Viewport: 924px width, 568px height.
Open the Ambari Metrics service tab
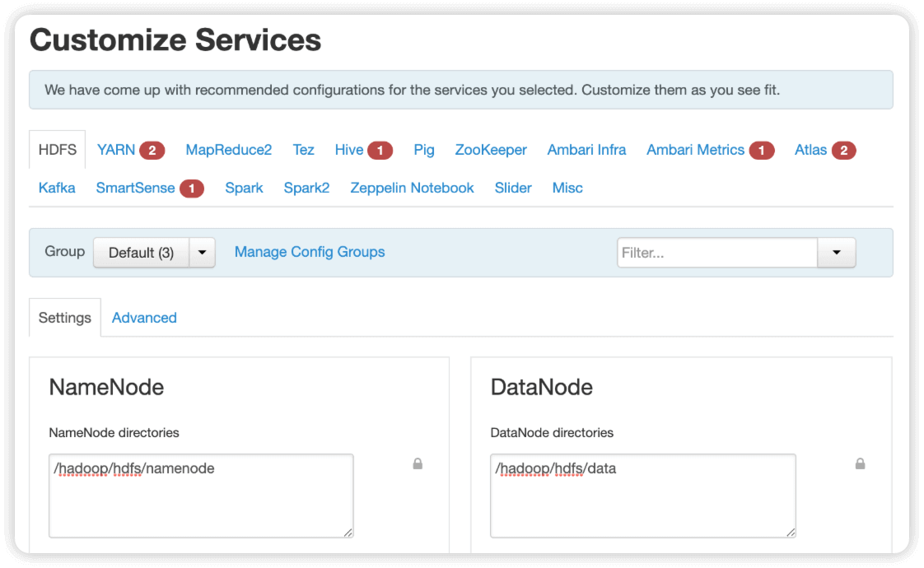click(x=695, y=150)
